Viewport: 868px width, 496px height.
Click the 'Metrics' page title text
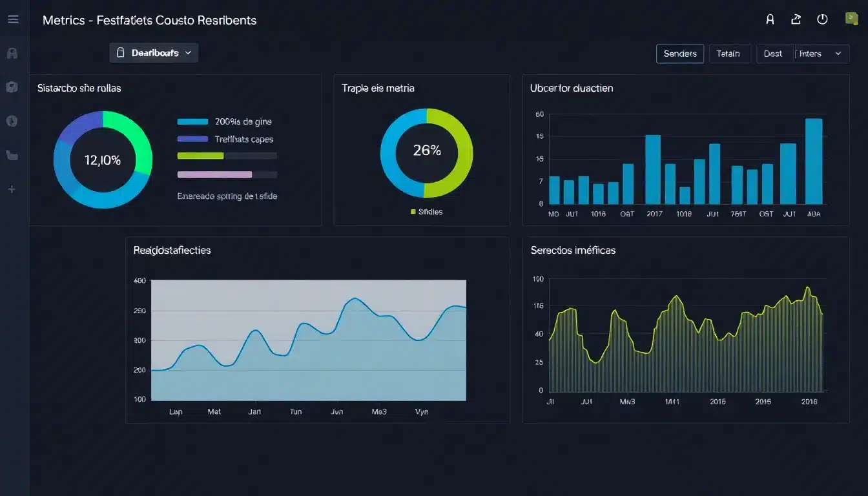pos(63,20)
